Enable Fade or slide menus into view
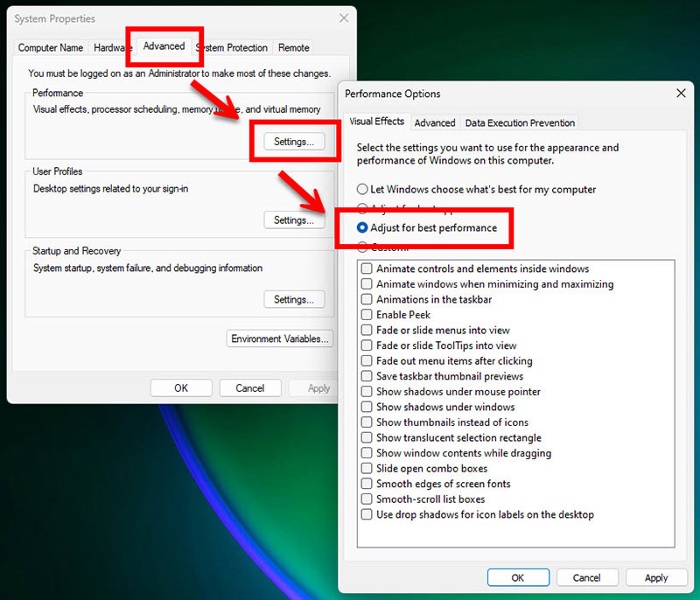 (x=435, y=330)
